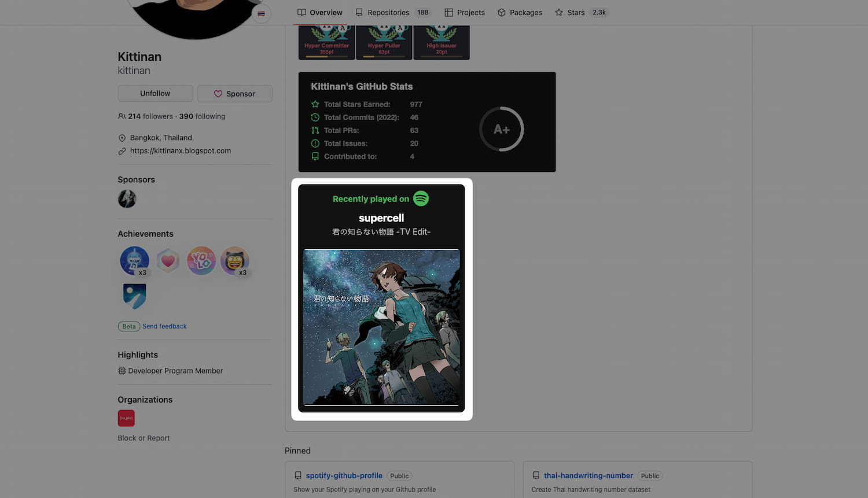Click the Recently played on label
The height and width of the screenshot is (498, 868).
coord(371,199)
